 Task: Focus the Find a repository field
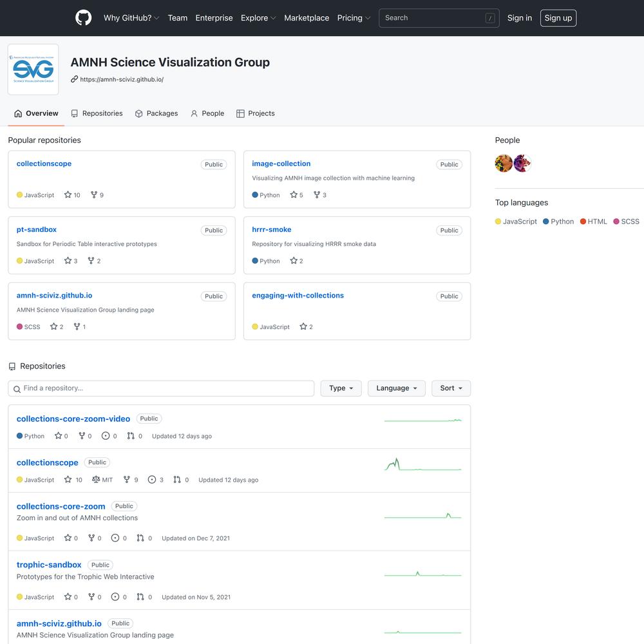161,388
